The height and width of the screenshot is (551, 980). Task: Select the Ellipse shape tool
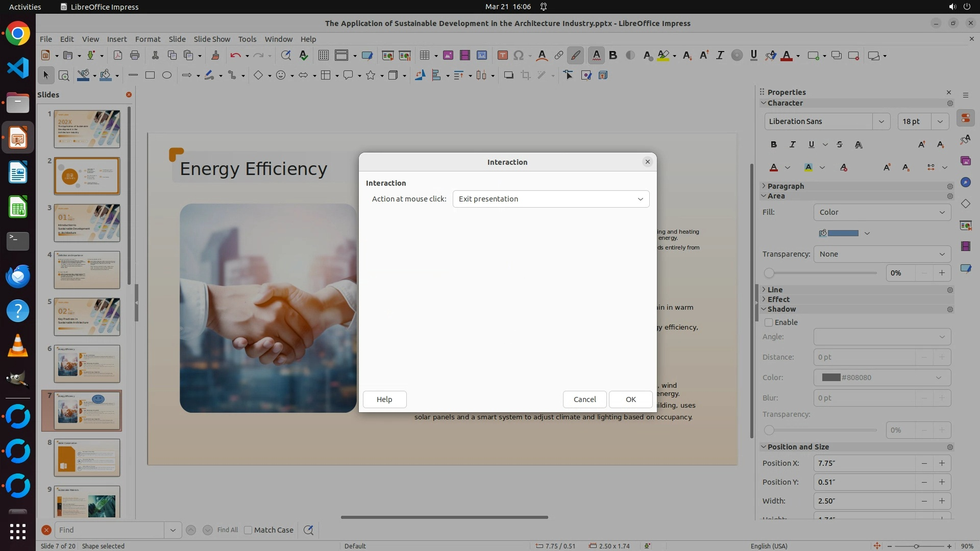click(x=167, y=76)
